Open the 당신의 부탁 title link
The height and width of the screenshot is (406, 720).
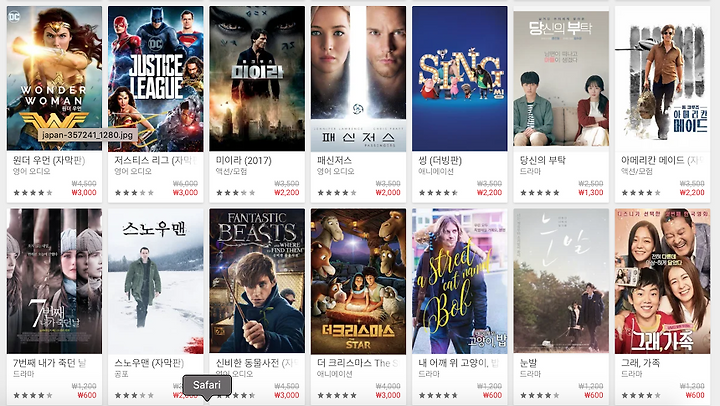pos(543,160)
